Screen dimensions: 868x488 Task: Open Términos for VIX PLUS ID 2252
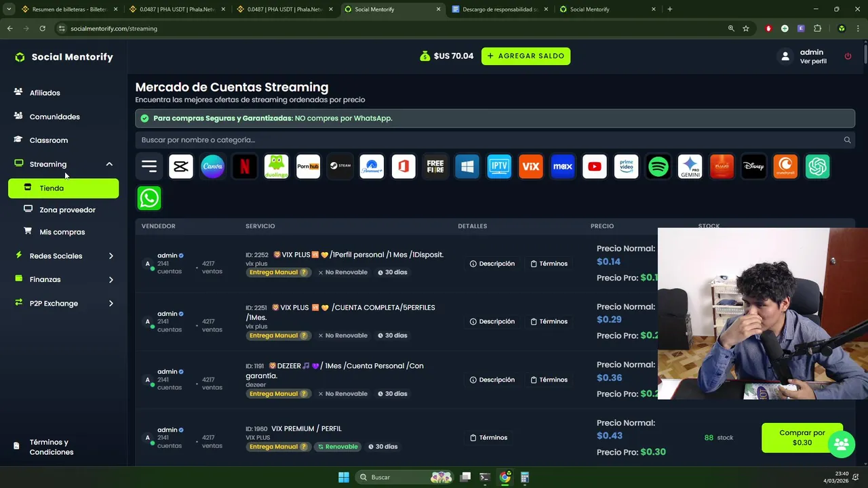coord(549,264)
